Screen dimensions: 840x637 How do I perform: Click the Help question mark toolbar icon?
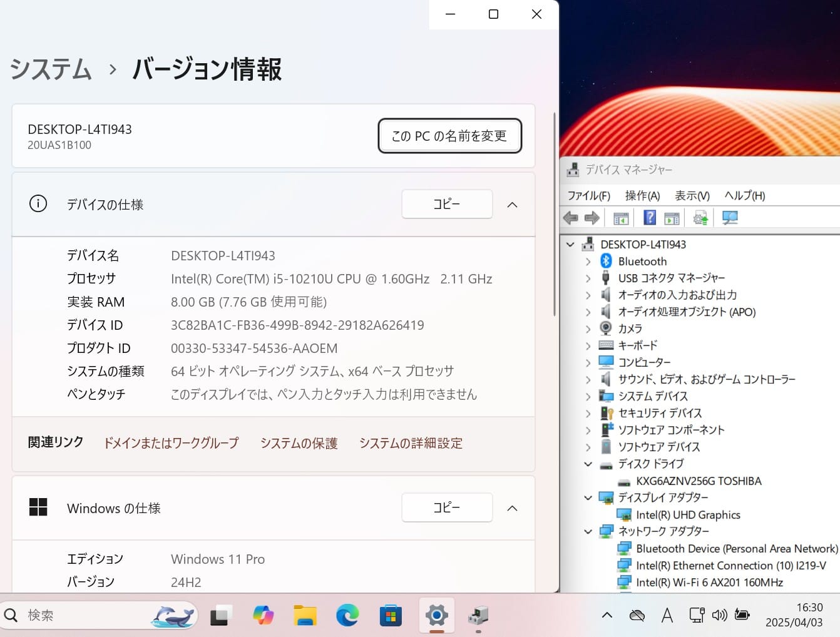[650, 218]
